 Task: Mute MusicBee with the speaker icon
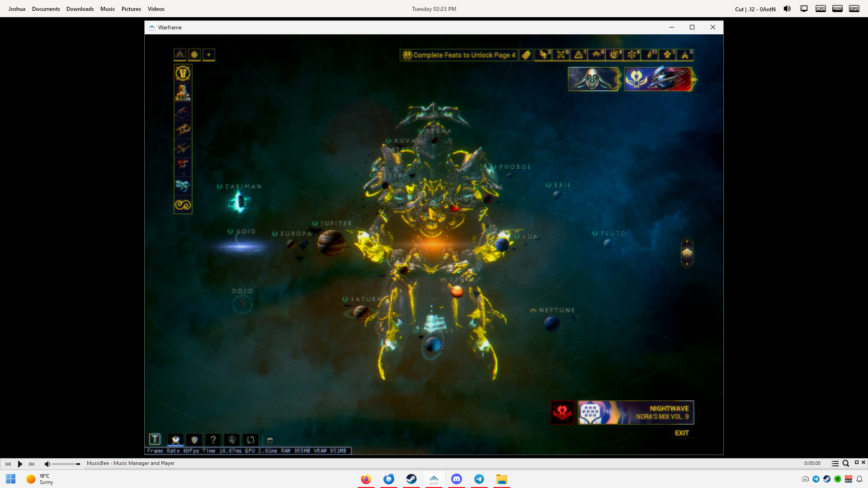click(47, 464)
